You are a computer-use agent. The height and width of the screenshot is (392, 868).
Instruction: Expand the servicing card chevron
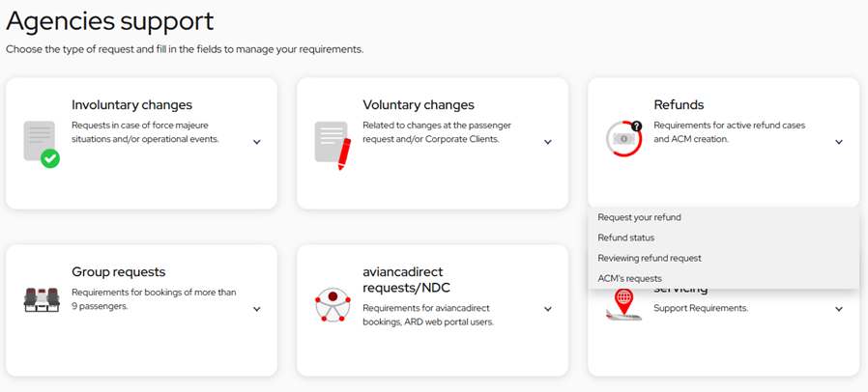pyautogui.click(x=839, y=309)
